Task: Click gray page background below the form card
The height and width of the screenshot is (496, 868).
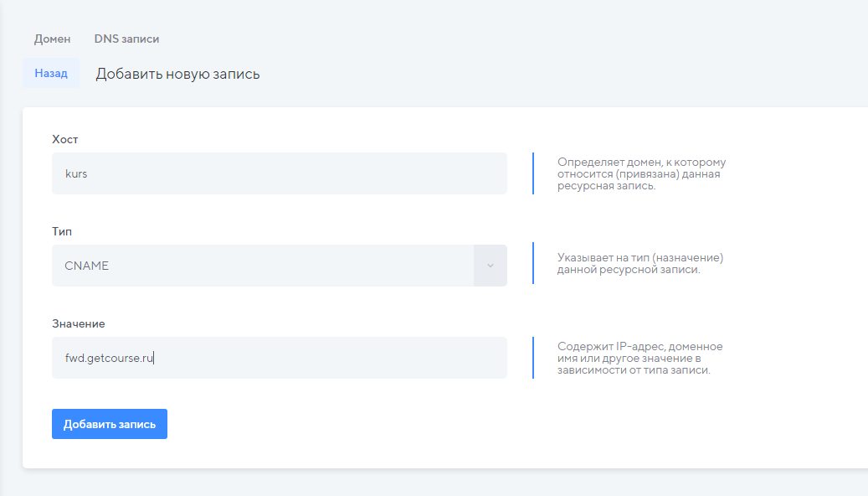Action: pyautogui.click(x=419, y=483)
